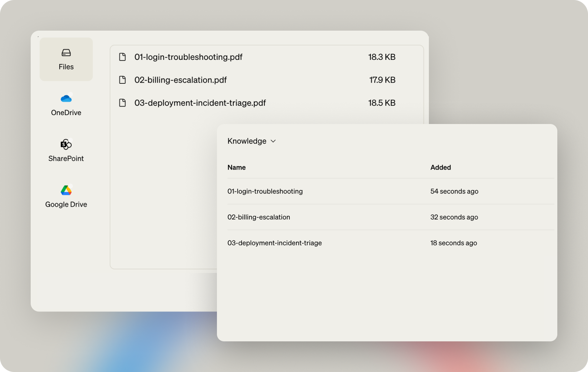Image resolution: width=588 pixels, height=372 pixels.
Task: Click the '54 seconds ago' timestamp
Action: click(x=454, y=191)
